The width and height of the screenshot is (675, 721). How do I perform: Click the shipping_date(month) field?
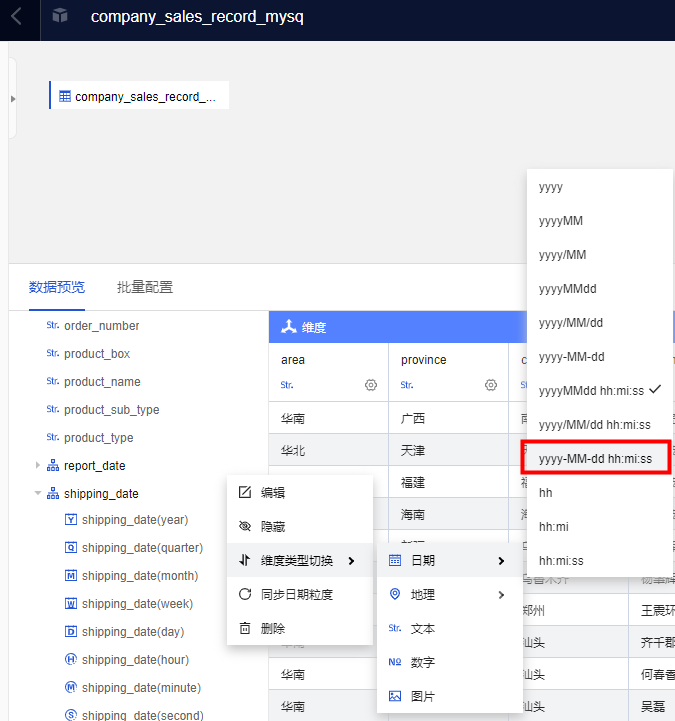(139, 576)
